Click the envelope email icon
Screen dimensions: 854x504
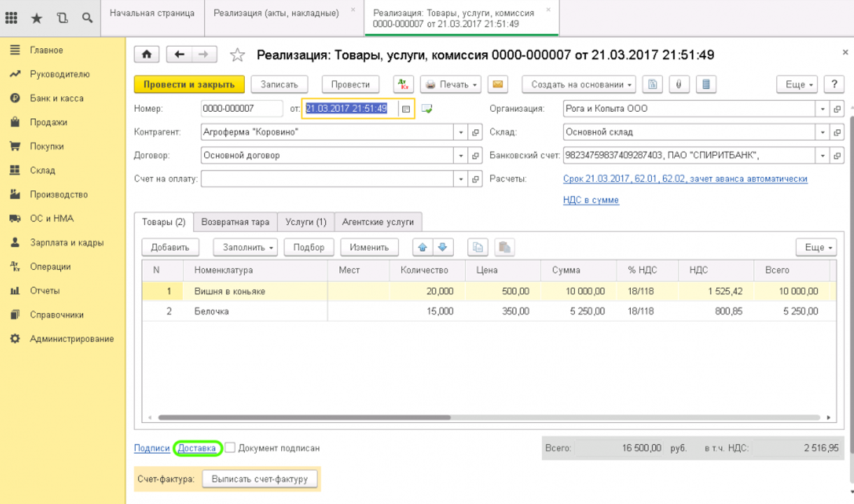[x=497, y=85]
